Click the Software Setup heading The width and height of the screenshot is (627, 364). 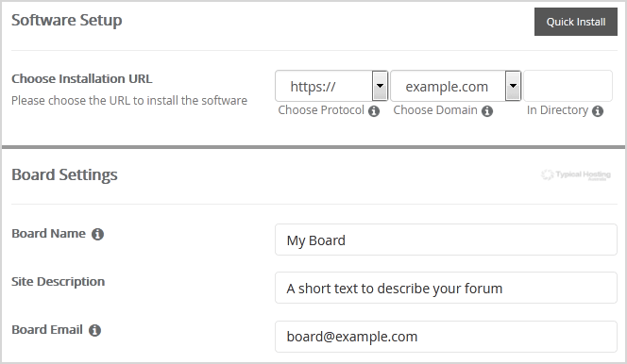point(67,21)
